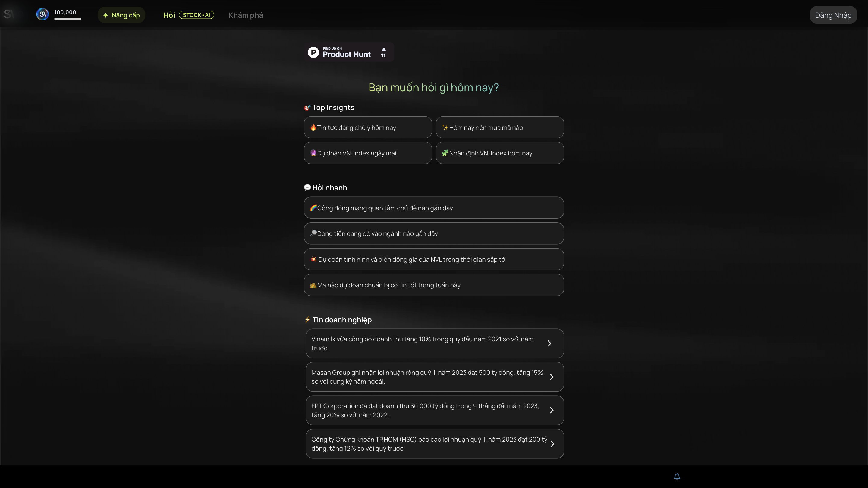Click the fire icon on Tin tức card

(x=313, y=127)
